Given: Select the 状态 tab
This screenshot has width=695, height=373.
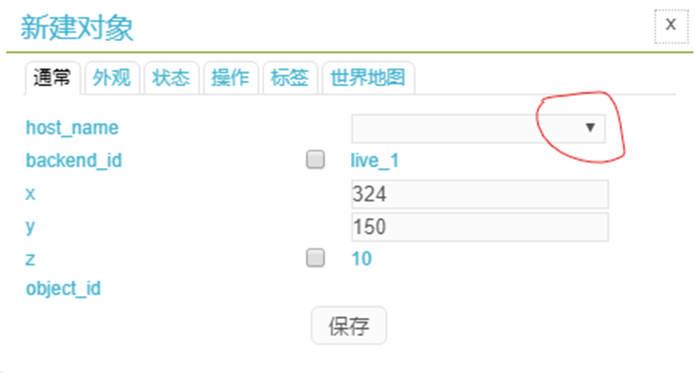Looking at the screenshot, I should click(x=171, y=78).
